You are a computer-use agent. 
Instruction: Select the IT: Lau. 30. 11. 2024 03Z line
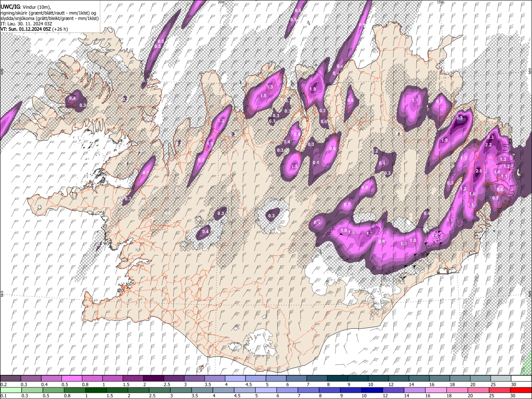click(x=26, y=24)
